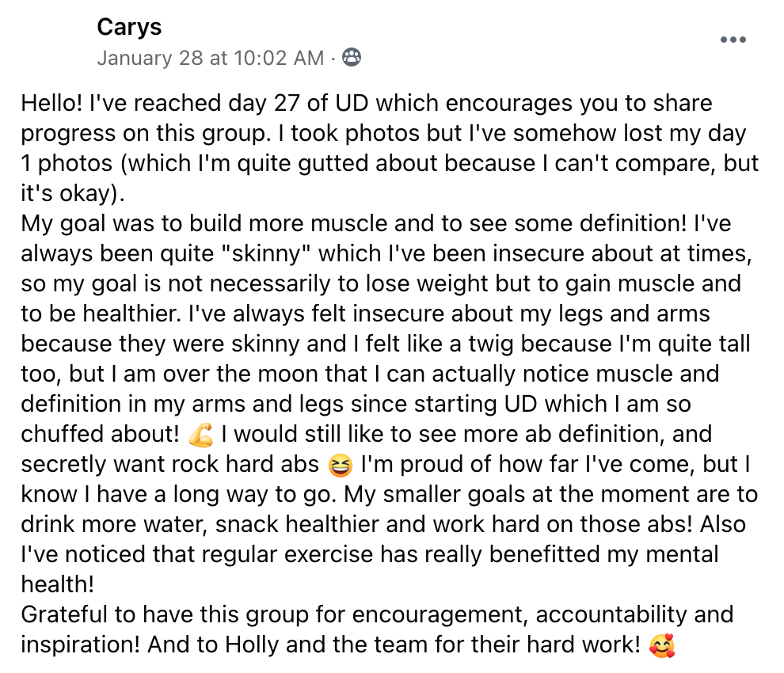Viewport: 784px width, 673px height.
Task: Open the January 28 timestamp link
Action: pos(210,58)
